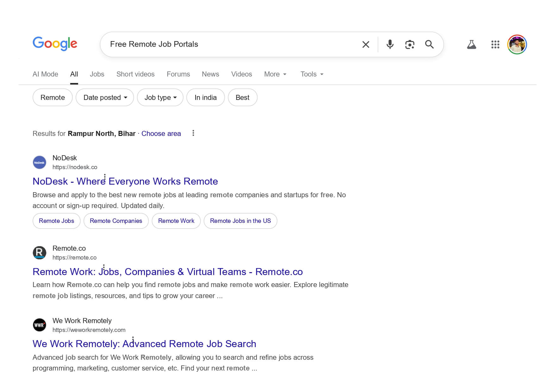The height and width of the screenshot is (392, 555).
Task: Open Google Lens image search
Action: pyautogui.click(x=410, y=45)
